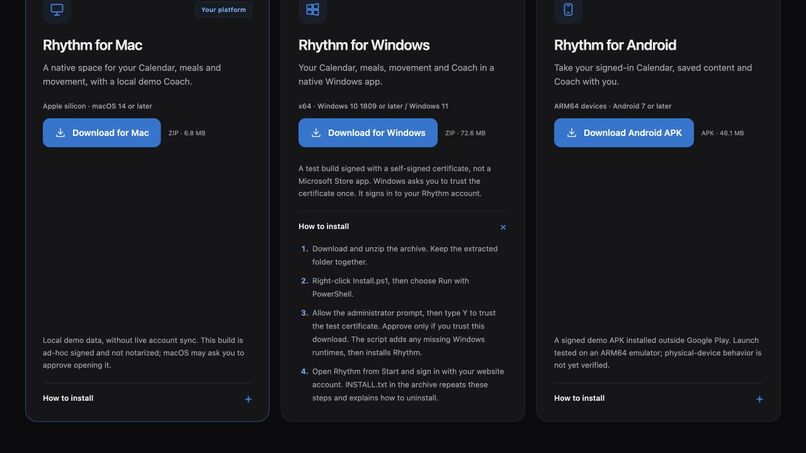The image size is (806, 453).
Task: Click the Rhythm for Mac heading
Action: (93, 45)
